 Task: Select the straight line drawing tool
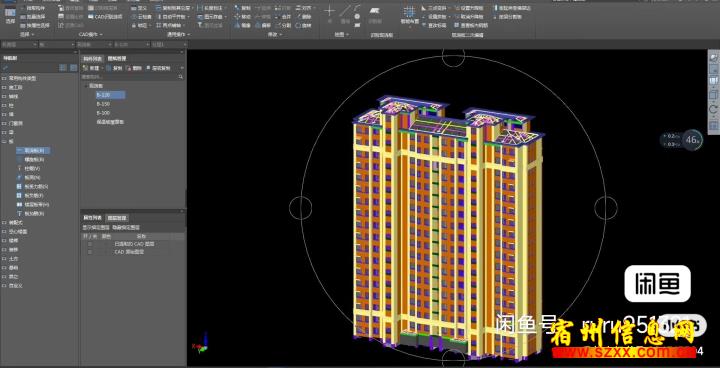[345, 11]
